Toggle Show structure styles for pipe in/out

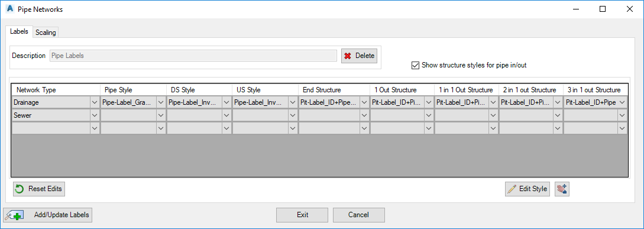[415, 65]
